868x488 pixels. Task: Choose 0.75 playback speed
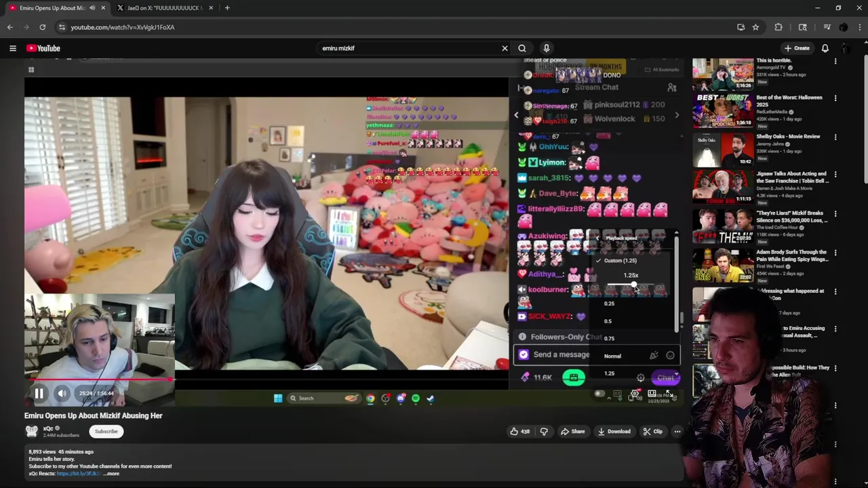tap(609, 338)
